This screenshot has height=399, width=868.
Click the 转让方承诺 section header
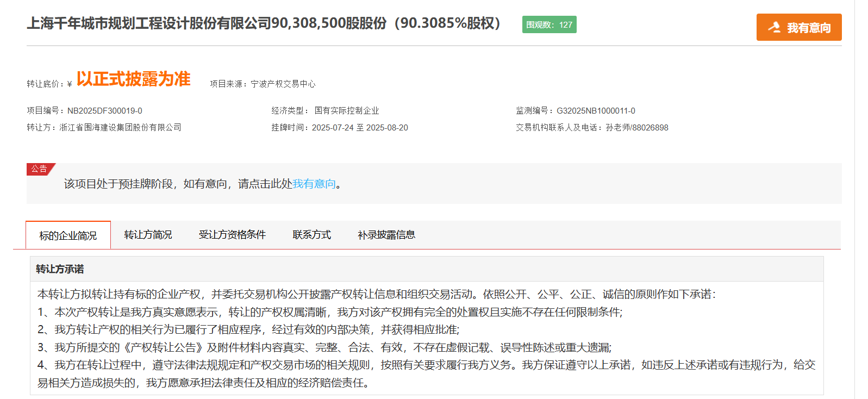click(427, 269)
